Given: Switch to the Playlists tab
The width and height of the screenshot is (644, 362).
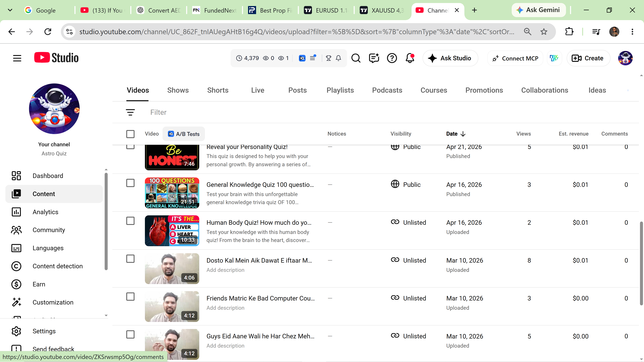Looking at the screenshot, I should pos(340,90).
